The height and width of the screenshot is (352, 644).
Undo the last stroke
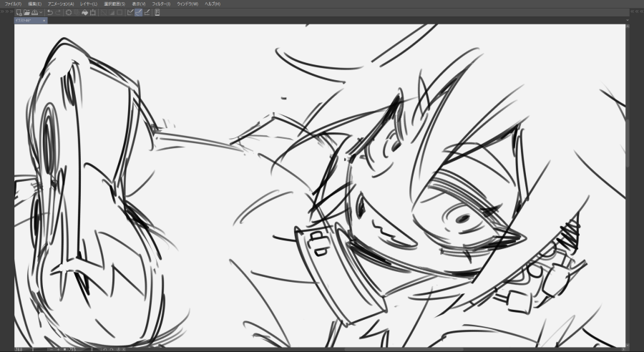49,12
